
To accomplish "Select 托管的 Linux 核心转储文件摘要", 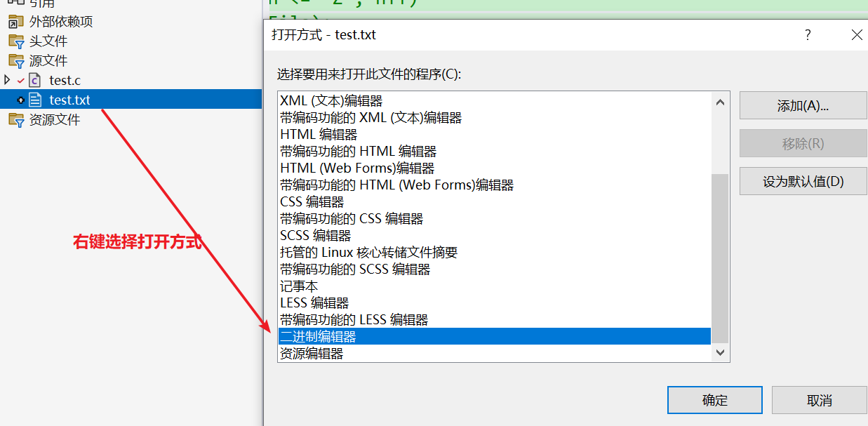I will point(495,252).
